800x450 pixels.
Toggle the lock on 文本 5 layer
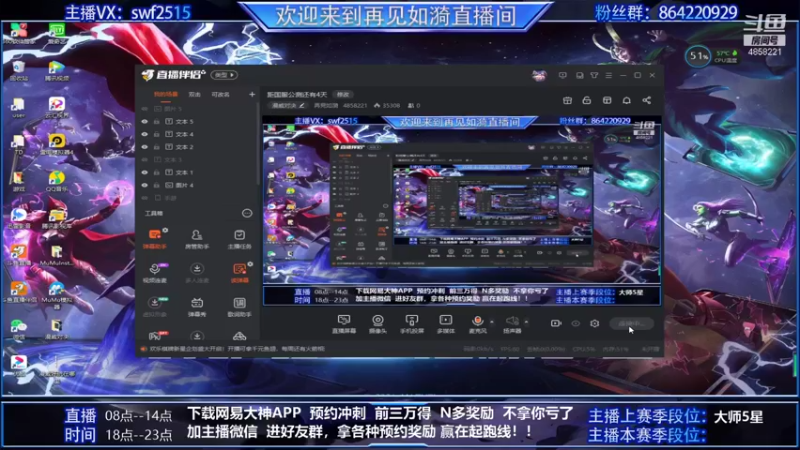click(x=157, y=121)
